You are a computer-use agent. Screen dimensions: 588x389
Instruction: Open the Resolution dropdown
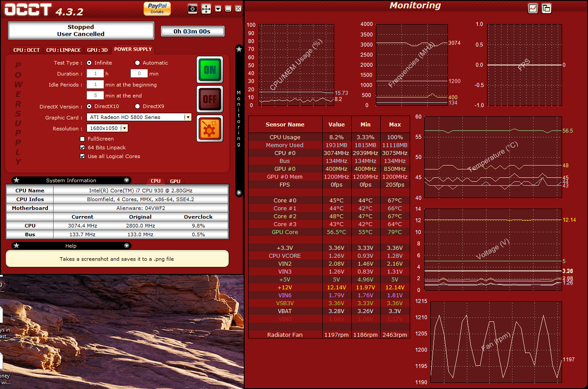point(124,128)
